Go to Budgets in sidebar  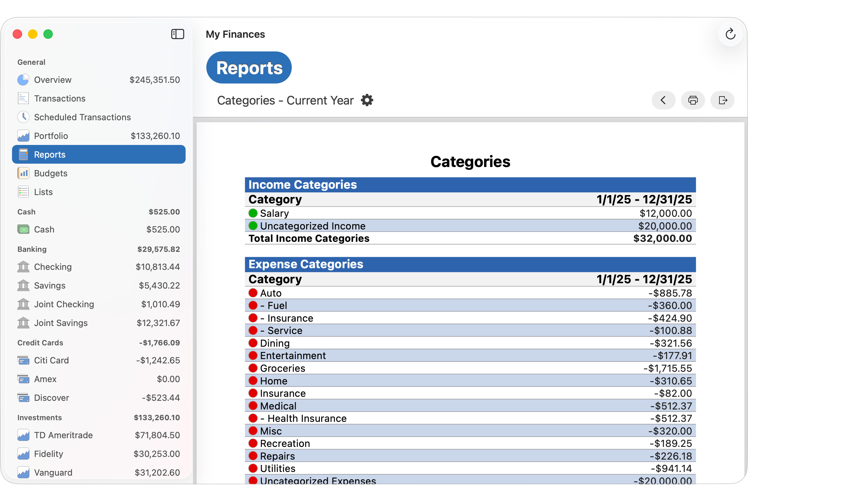(x=50, y=173)
